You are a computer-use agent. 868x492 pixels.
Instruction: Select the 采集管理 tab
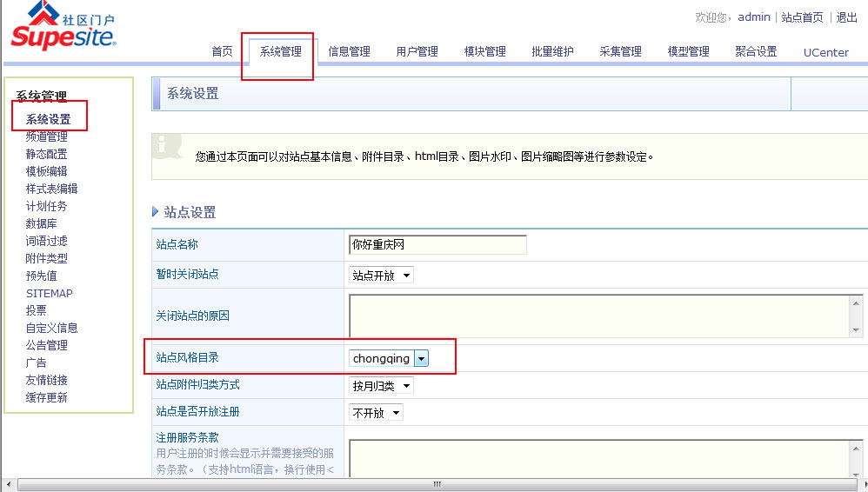coord(620,51)
